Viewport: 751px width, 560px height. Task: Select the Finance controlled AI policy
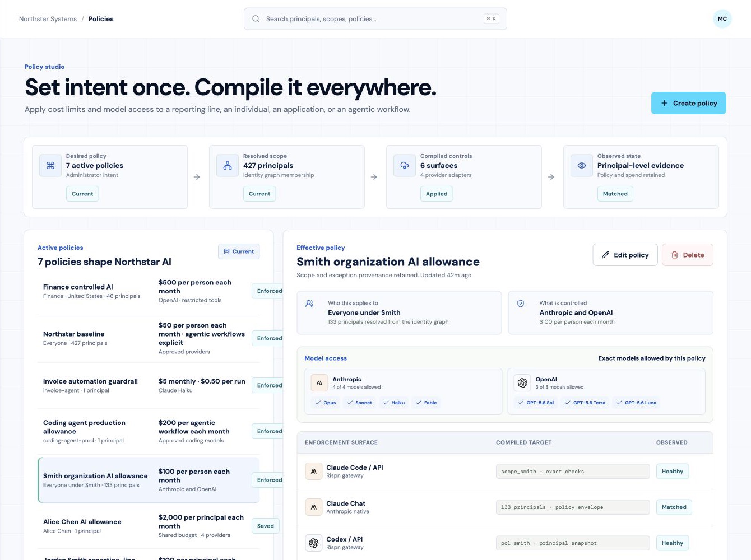click(149, 291)
